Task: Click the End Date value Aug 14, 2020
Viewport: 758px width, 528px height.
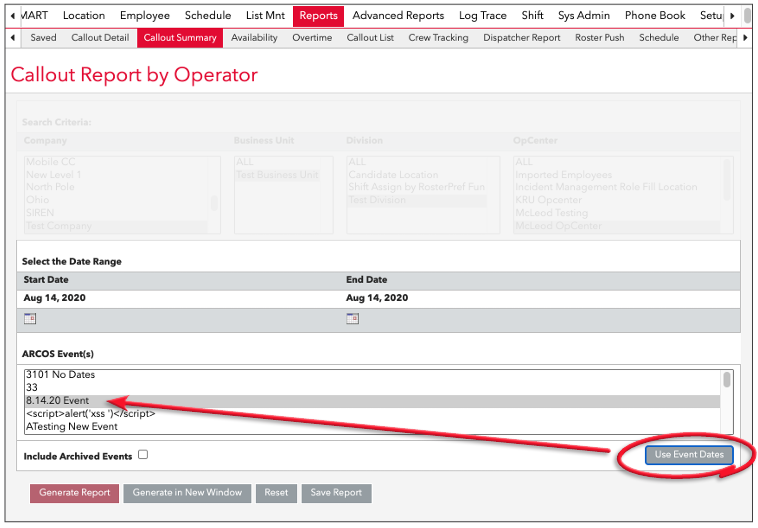Action: tap(377, 298)
